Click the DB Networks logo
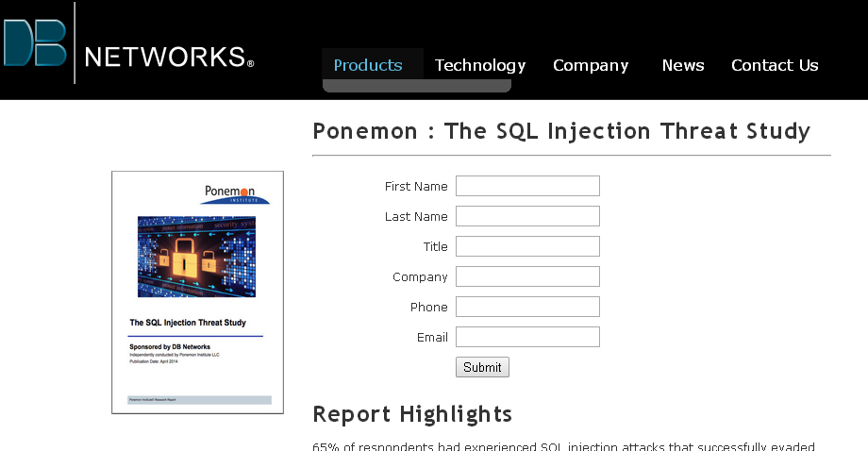This screenshot has width=868, height=451. 128,43
